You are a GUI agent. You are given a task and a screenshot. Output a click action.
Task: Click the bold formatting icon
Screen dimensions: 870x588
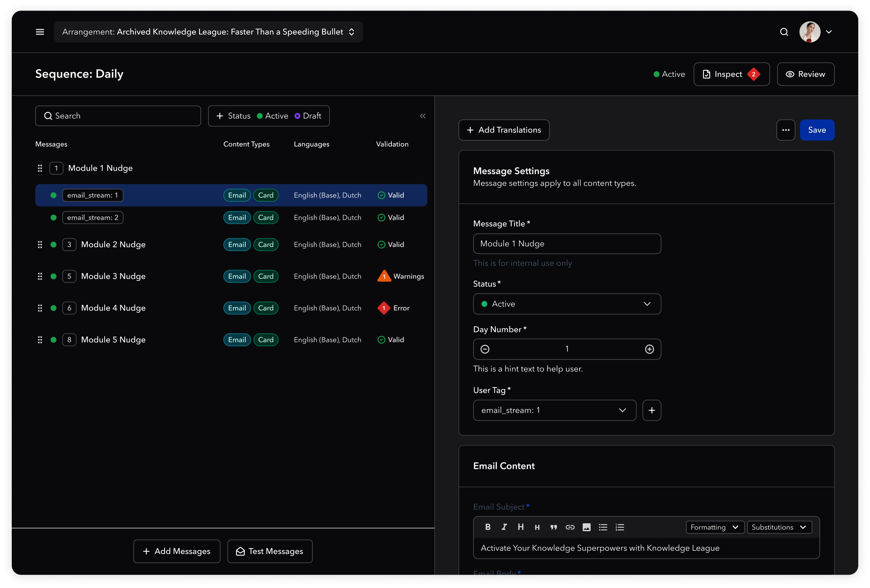tap(488, 527)
